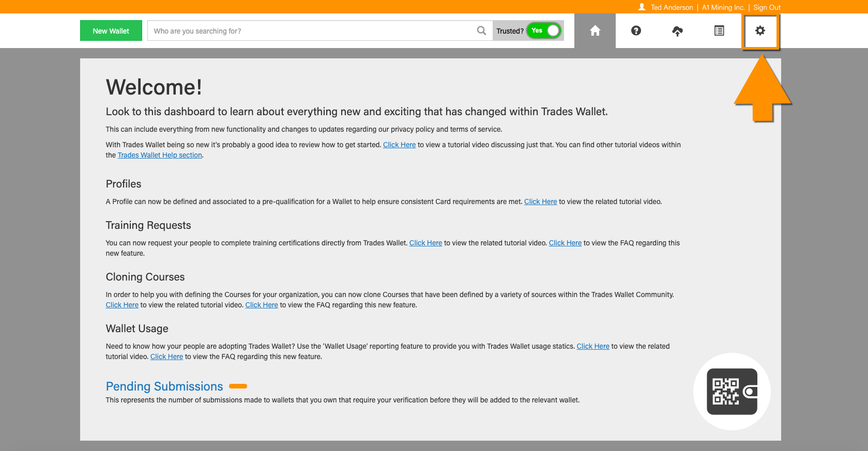Open the Wallet Usage tutorial 'Click Here' link
The width and height of the screenshot is (868, 451).
coord(593,347)
